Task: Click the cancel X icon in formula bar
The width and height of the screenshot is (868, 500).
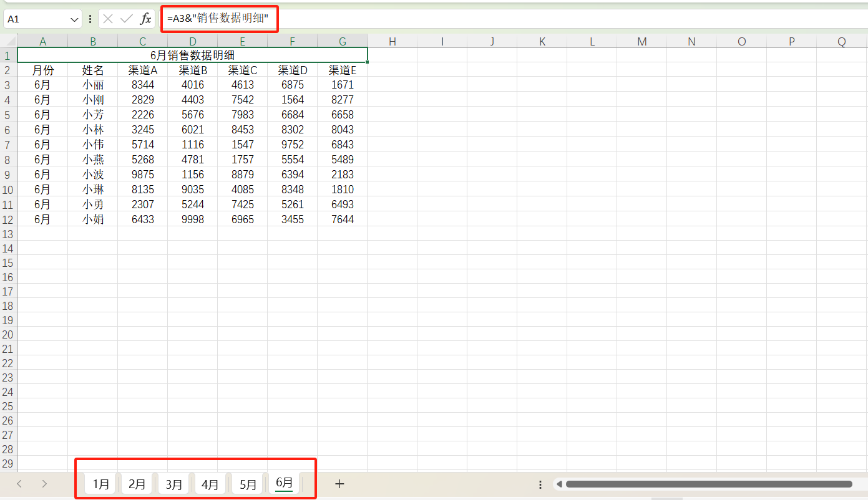Action: pos(108,19)
